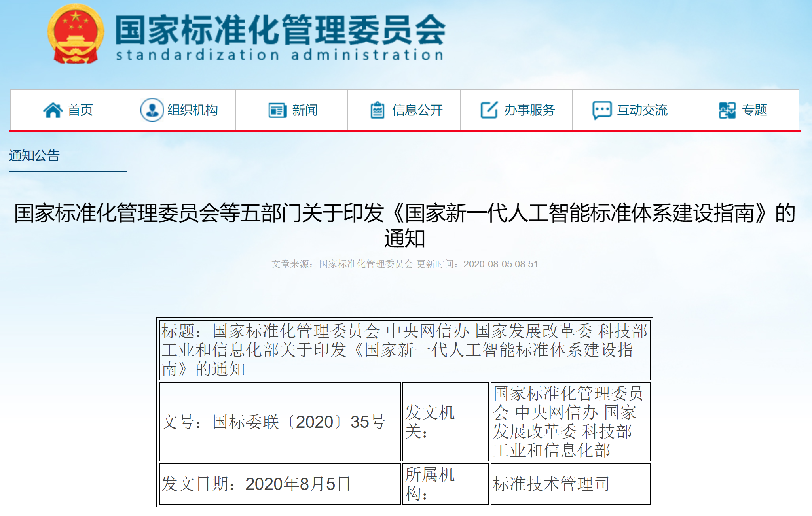Click the services edit-pencil icon
The height and width of the screenshot is (516, 812).
pos(489,110)
